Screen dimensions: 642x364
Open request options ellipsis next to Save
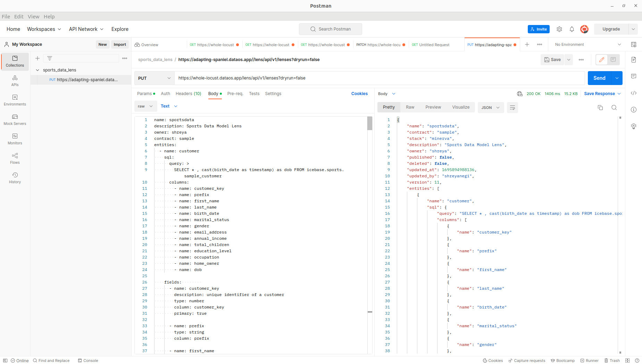tap(581, 60)
